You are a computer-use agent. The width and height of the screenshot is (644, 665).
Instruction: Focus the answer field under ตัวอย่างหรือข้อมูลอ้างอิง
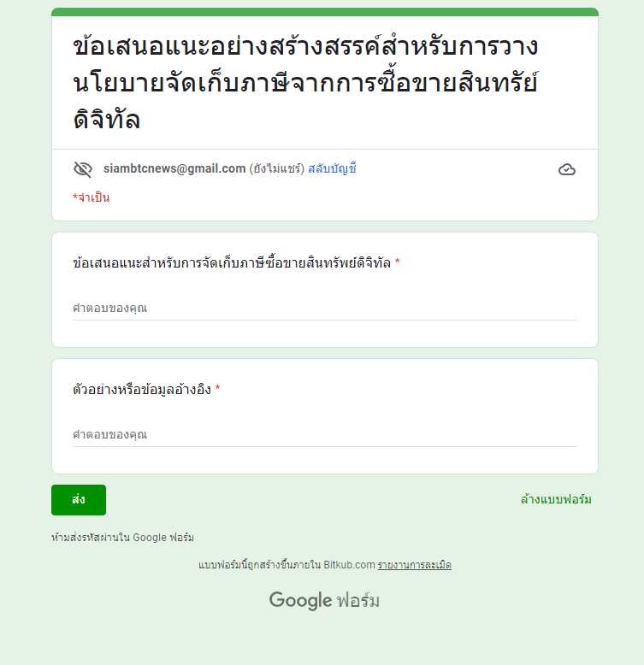point(324,435)
